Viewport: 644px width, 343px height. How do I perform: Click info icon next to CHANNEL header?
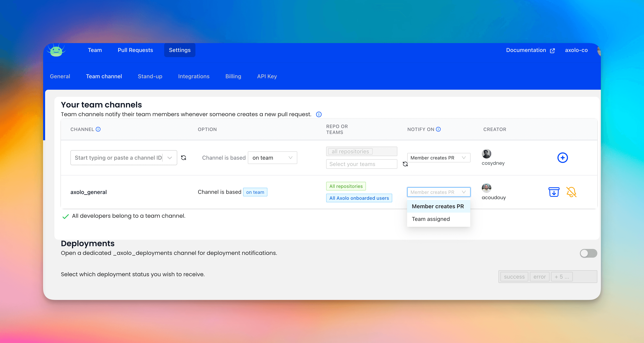(x=98, y=129)
